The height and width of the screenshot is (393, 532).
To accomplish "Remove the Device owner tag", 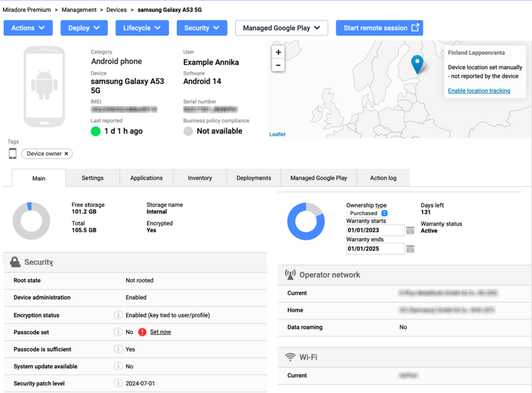I will [x=66, y=154].
